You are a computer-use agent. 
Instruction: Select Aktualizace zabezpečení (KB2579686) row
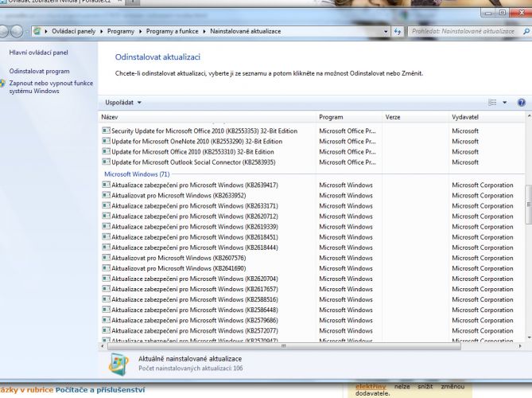pyautogui.click(x=194, y=320)
